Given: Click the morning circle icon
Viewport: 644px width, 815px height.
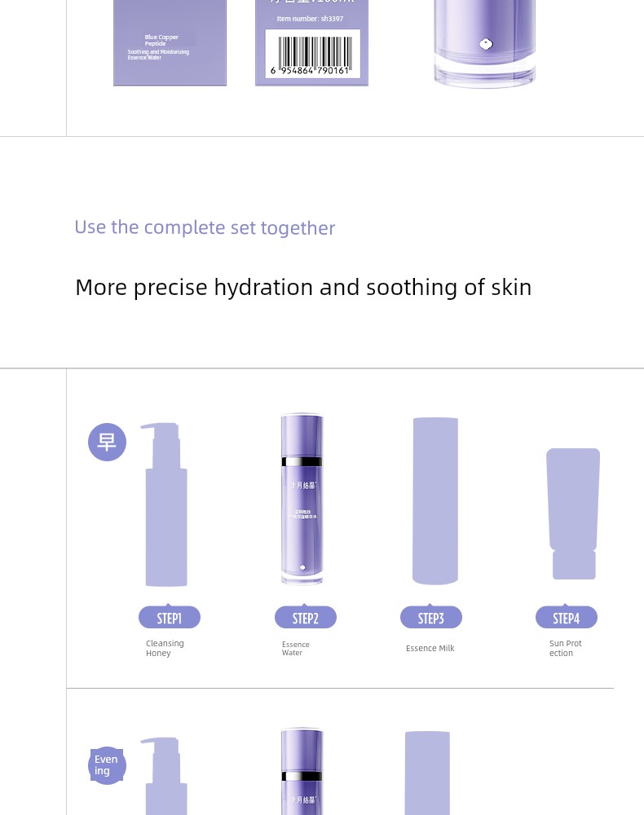Looking at the screenshot, I should click(x=107, y=442).
